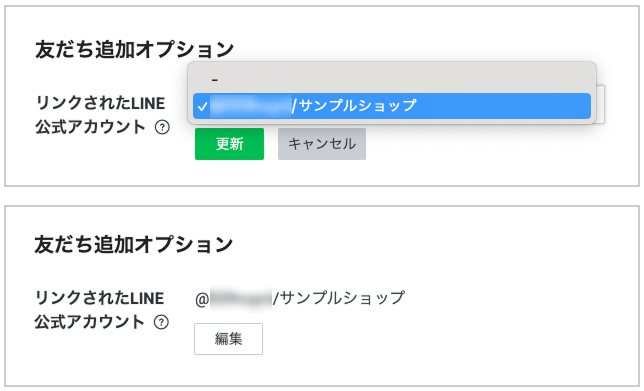The image size is (644, 391).
Task: Open editing with the 編集 button
Action: tap(228, 339)
